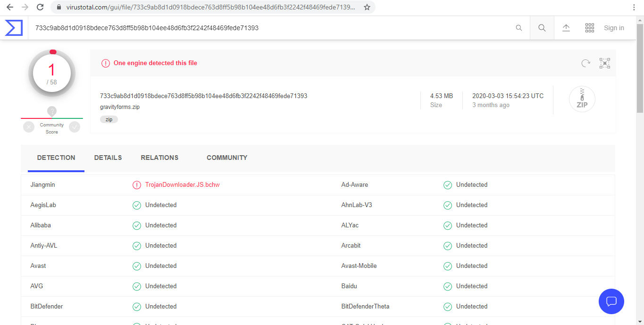Click community score question mark marker
644x325 pixels.
52,111
